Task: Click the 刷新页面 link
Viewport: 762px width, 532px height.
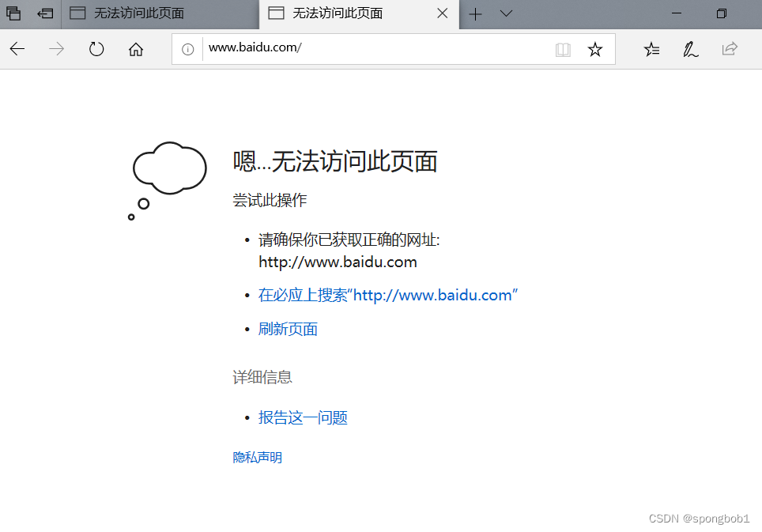Action: coord(288,329)
